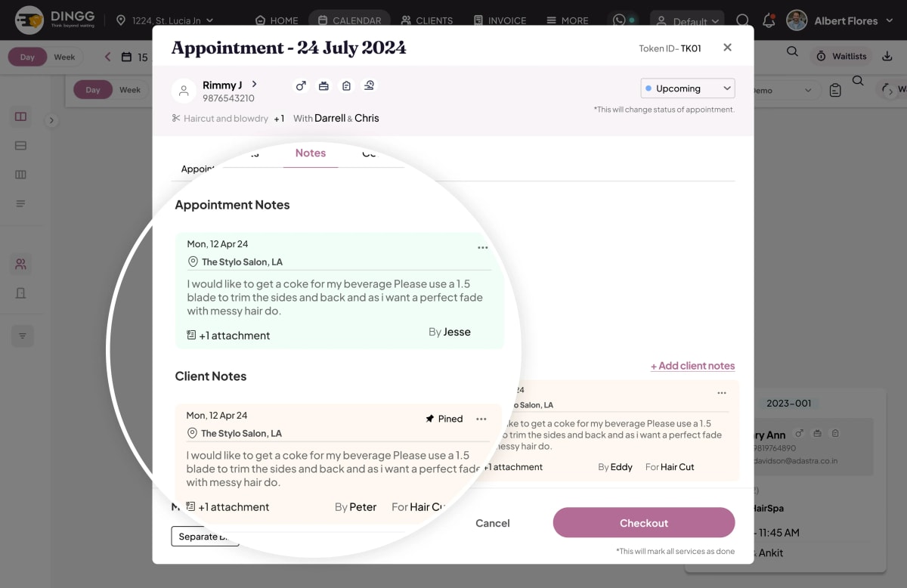Open three-dot menu on pinned client note

[481, 419]
